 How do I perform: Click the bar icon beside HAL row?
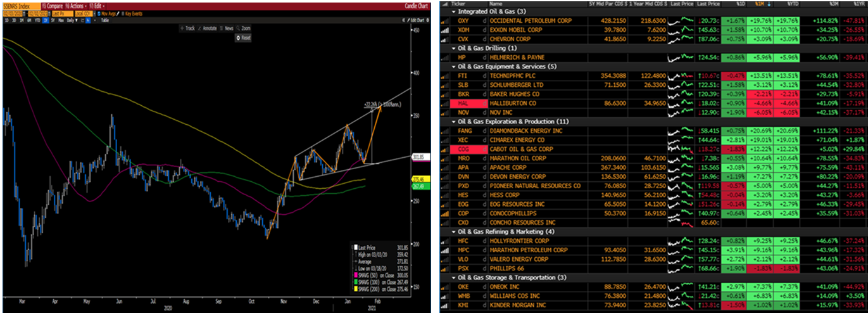[444, 103]
